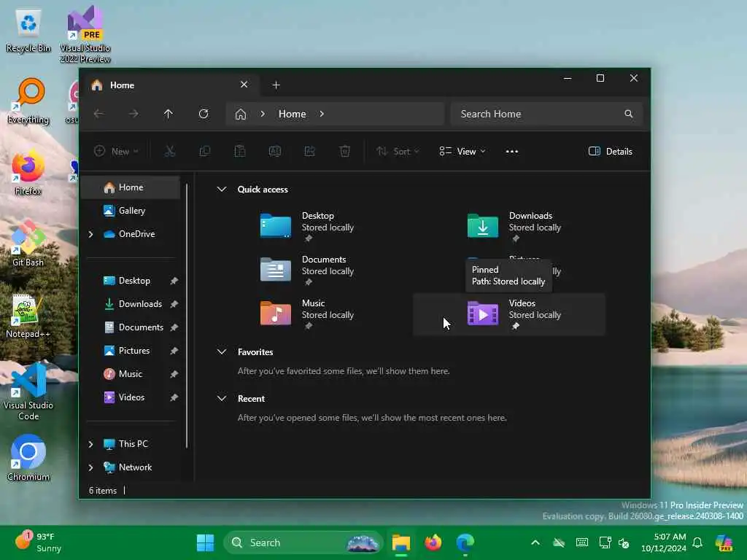Select Gallery in navigation pane

131,211
